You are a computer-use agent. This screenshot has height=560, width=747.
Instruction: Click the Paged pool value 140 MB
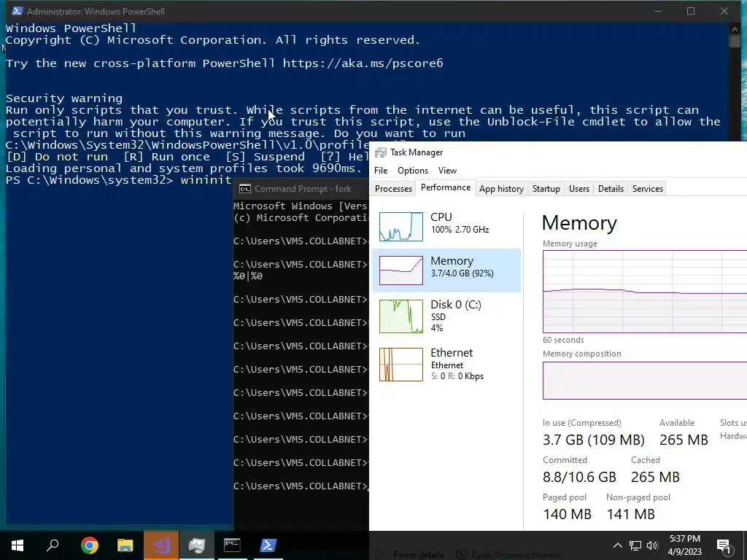567,514
